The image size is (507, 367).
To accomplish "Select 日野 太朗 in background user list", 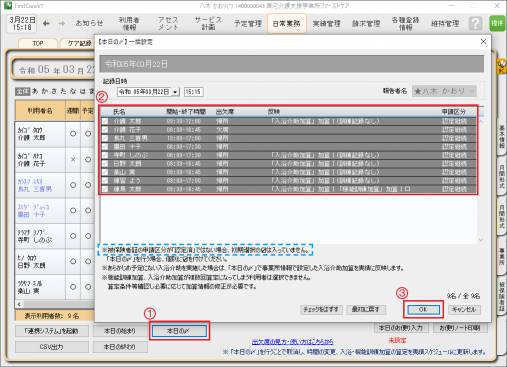I will pos(40,262).
